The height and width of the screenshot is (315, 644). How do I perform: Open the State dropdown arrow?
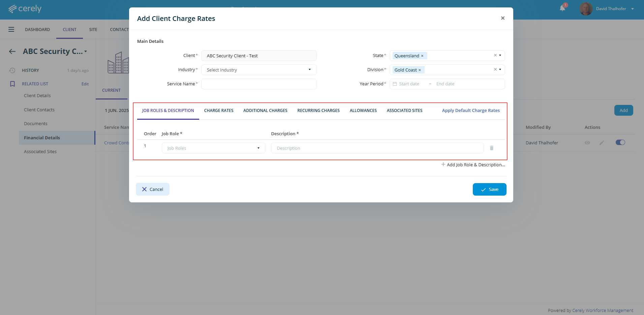[x=500, y=55]
